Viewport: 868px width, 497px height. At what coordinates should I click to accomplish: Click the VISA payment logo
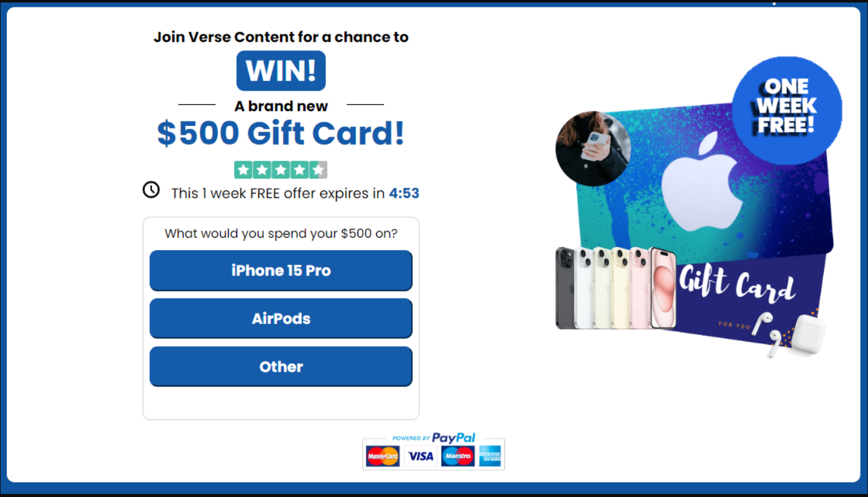pos(420,457)
